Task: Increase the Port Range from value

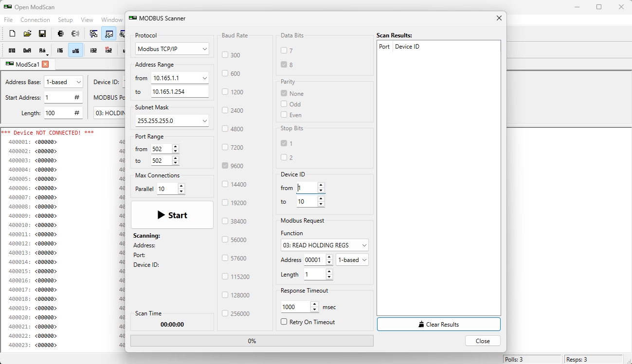Action: pyautogui.click(x=176, y=147)
